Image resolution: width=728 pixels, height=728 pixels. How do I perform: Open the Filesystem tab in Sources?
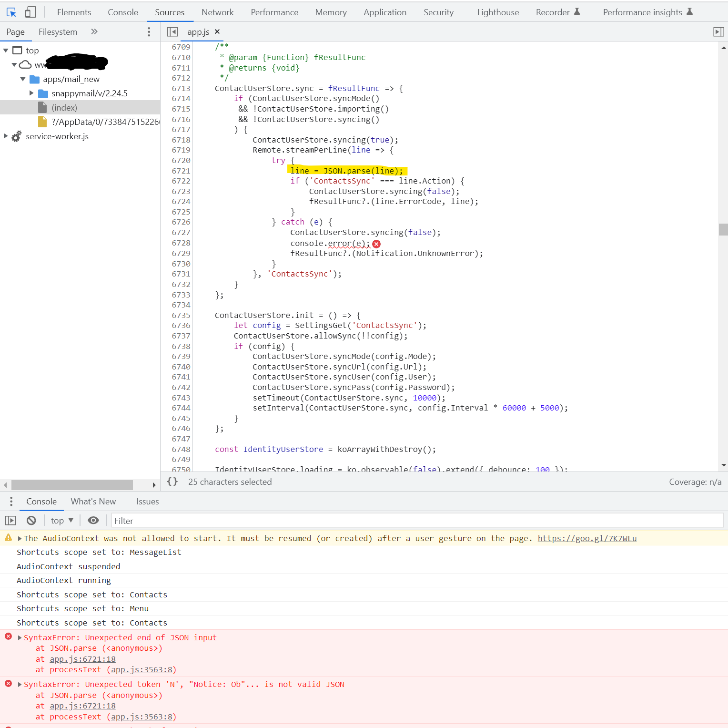click(x=57, y=31)
